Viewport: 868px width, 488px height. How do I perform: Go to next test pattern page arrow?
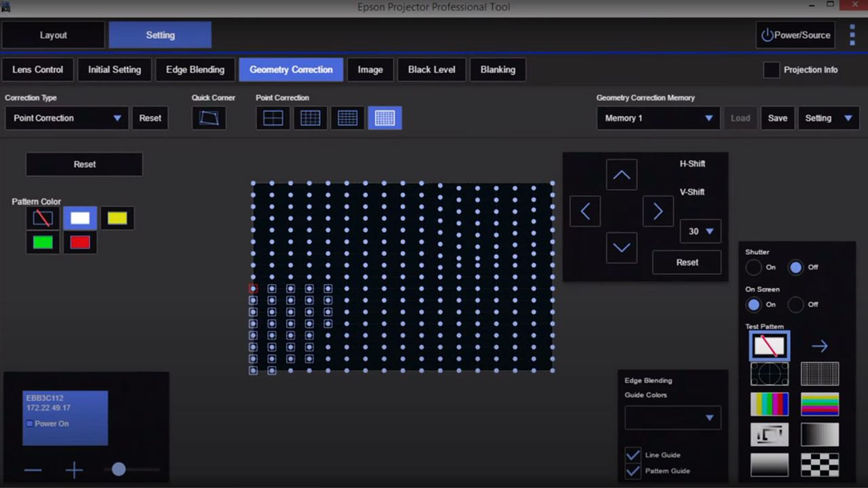820,346
